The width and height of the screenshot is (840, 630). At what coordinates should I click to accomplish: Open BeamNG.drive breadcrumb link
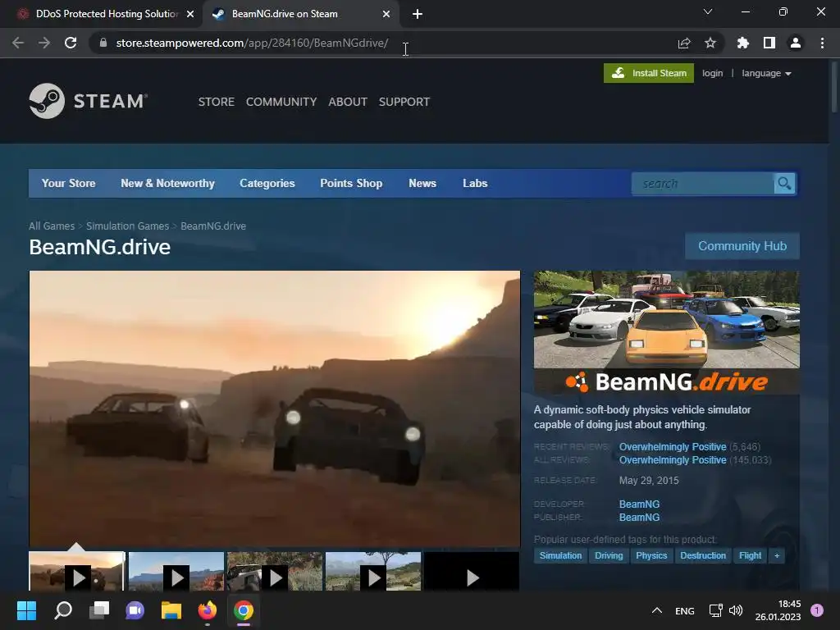point(213,226)
